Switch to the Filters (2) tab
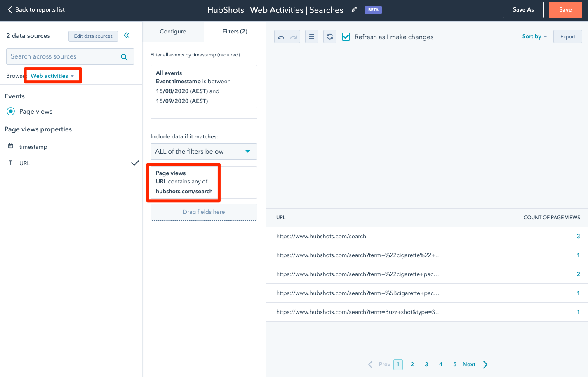This screenshot has height=377, width=588. tap(235, 31)
